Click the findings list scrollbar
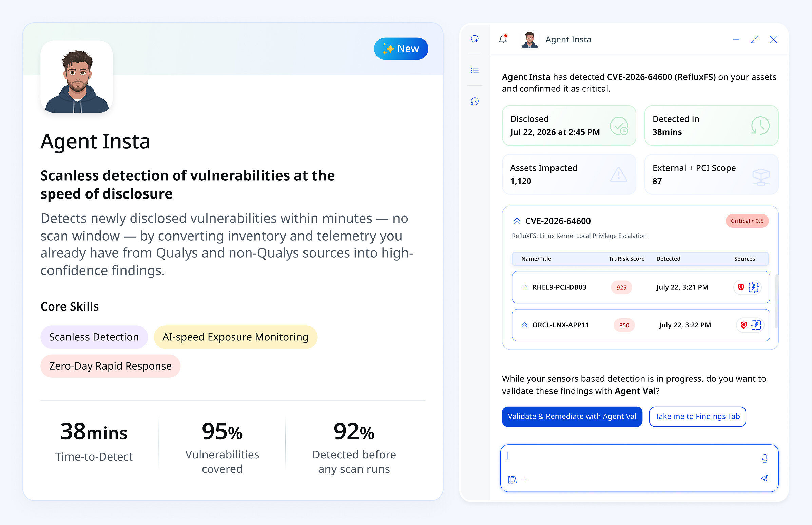 coord(777,301)
